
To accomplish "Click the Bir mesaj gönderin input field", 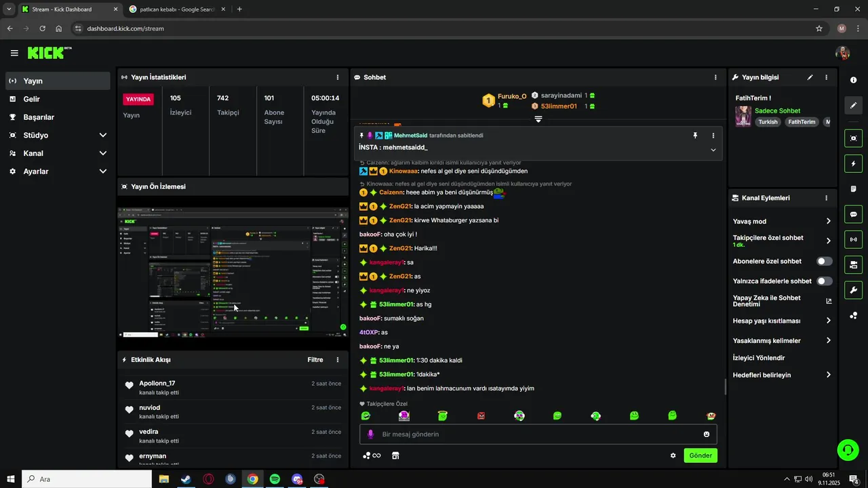I will 538,434.
